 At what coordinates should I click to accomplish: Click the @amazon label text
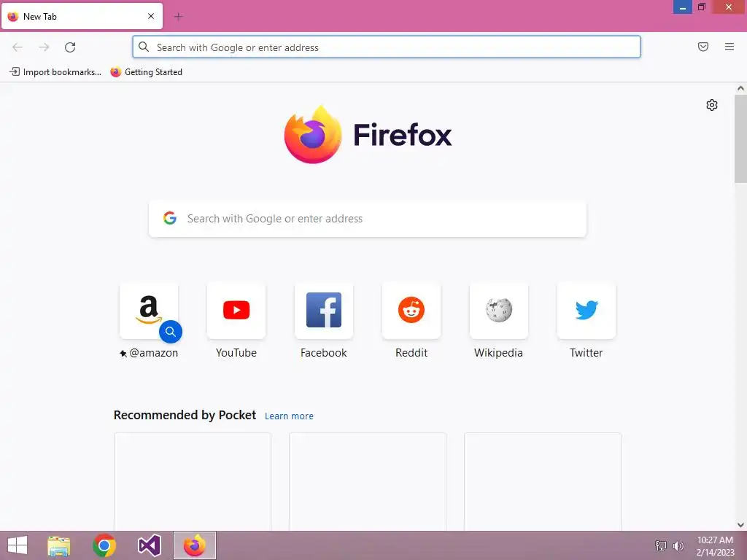153,353
